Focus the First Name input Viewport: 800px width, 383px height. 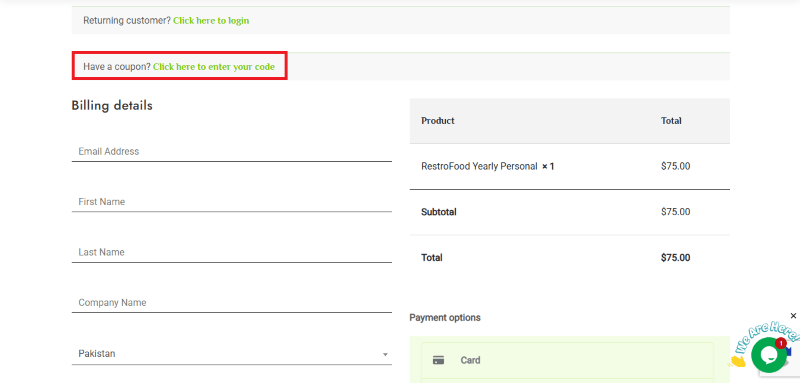(232, 202)
